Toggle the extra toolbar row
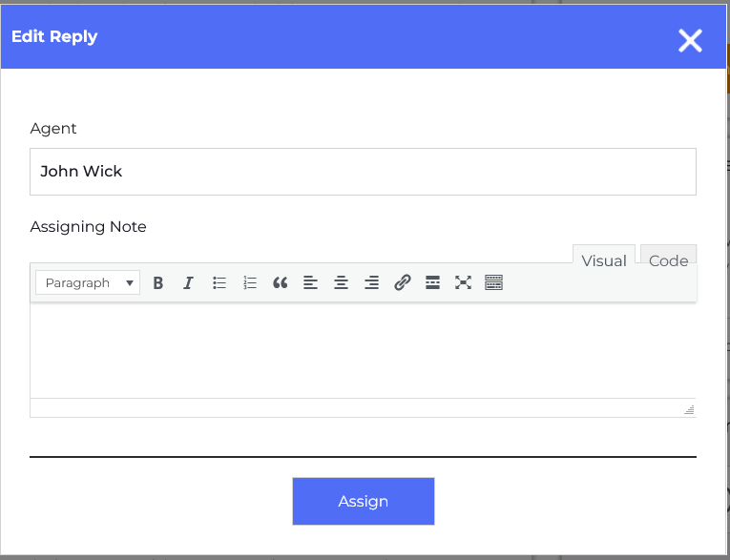The image size is (730, 560). tap(494, 282)
